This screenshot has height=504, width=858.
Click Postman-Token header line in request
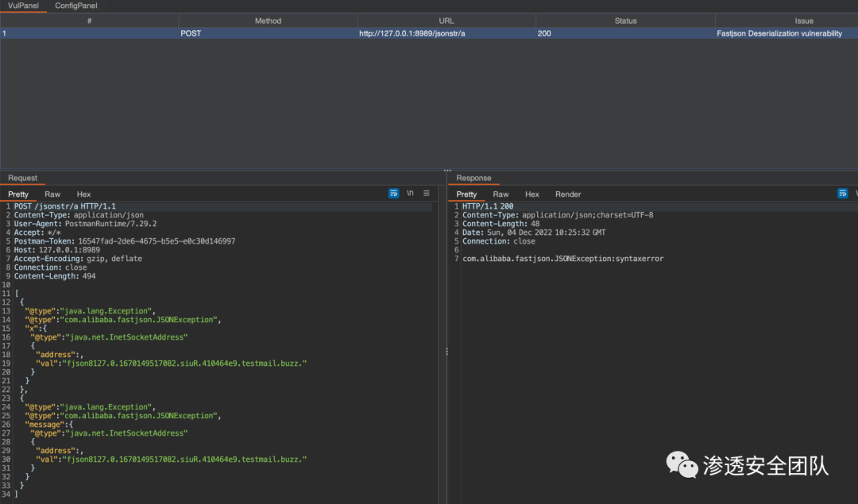(x=125, y=241)
